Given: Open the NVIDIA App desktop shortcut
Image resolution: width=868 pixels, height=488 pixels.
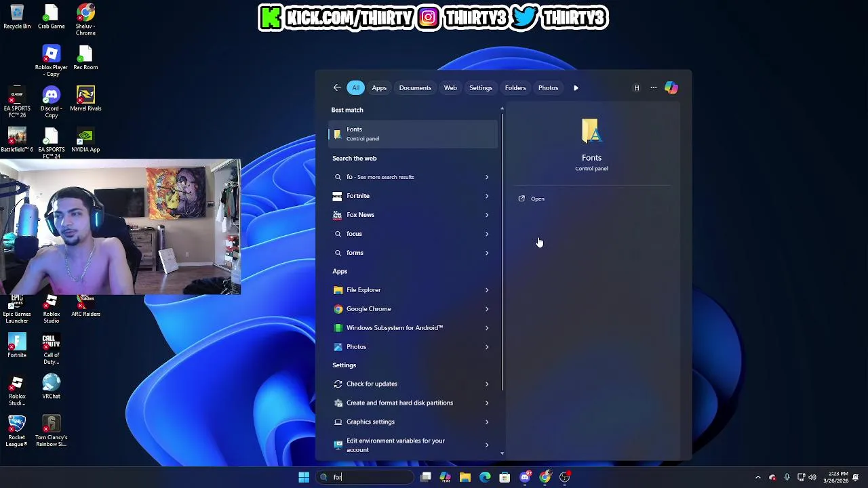Looking at the screenshot, I should (85, 140).
